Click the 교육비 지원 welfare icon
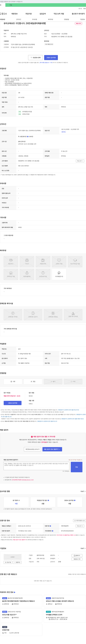Screen dimensions: 86x644 point(59,262)
